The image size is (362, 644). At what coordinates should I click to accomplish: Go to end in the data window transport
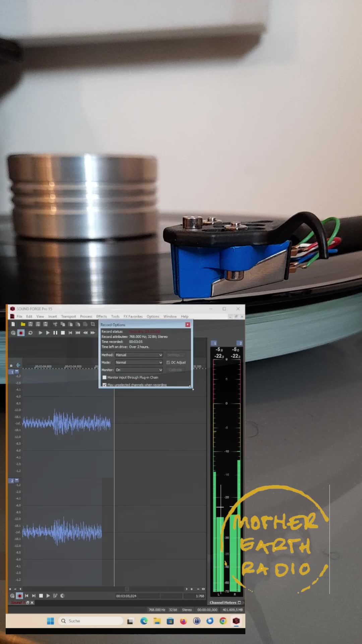34,596
